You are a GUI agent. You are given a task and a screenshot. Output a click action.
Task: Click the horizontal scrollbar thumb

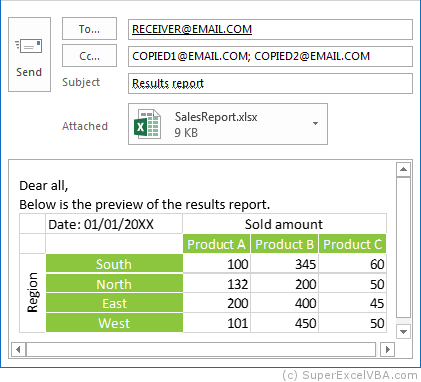(x=201, y=350)
